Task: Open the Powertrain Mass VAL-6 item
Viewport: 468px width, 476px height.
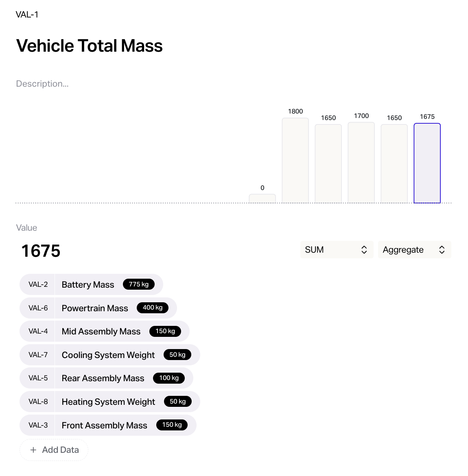Action: coord(98,308)
